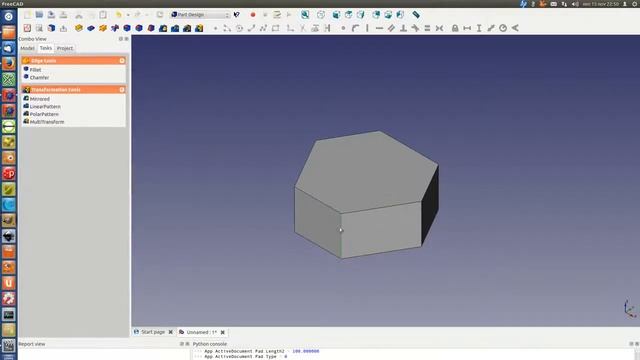The width and height of the screenshot is (640, 360).
Task: Set the rear view cube icon
Action: click(x=376, y=15)
